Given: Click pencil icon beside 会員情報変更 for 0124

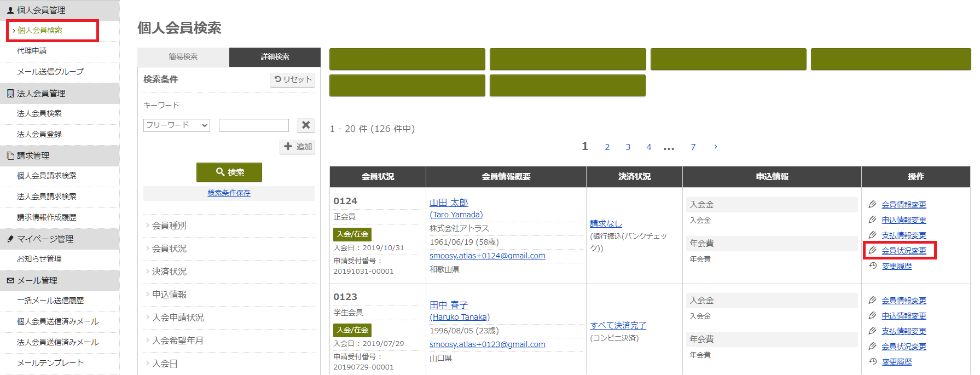Looking at the screenshot, I should [x=873, y=204].
